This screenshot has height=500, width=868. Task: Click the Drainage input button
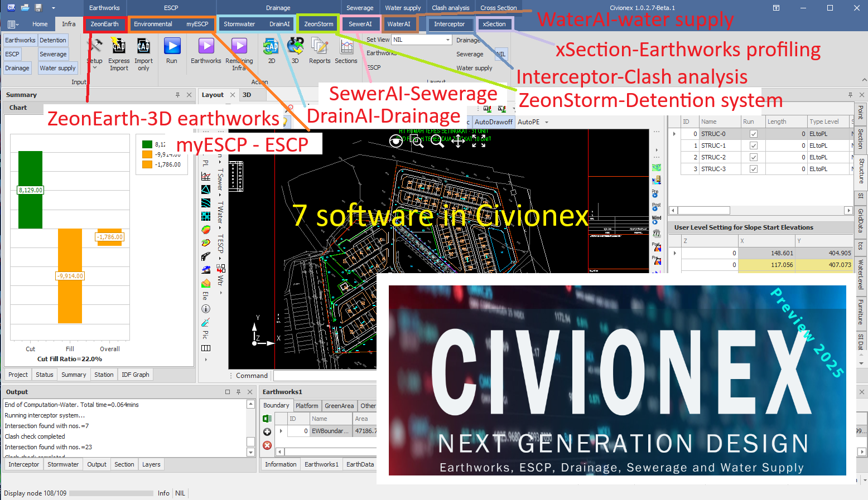(x=17, y=68)
